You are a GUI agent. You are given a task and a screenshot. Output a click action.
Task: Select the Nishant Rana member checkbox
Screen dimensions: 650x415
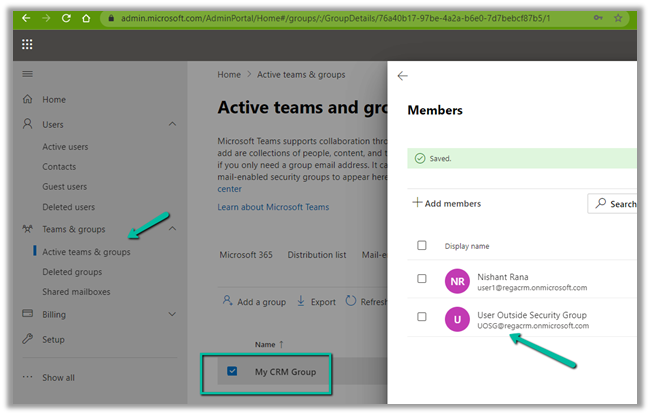pos(421,279)
